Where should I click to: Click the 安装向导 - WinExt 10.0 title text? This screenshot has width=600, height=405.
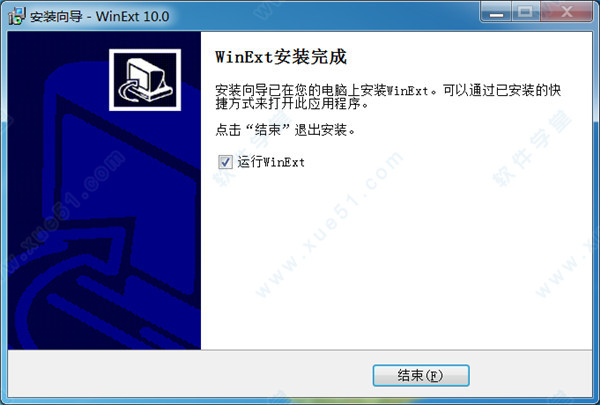tap(99, 16)
